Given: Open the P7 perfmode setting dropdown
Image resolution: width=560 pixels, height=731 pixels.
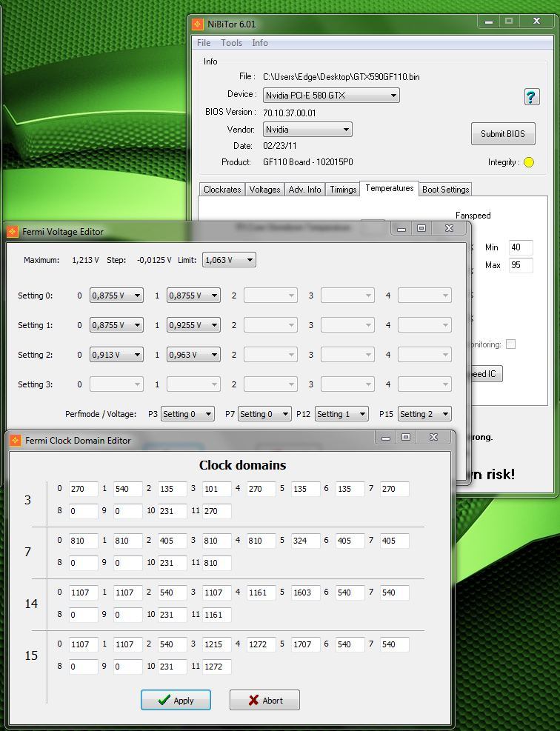Looking at the screenshot, I should 264,414.
